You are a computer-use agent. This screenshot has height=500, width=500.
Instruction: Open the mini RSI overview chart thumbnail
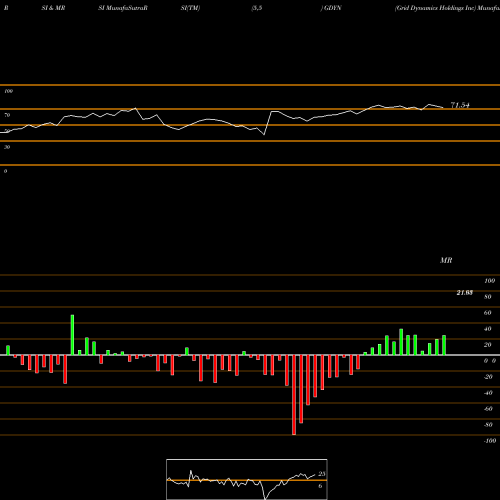(247, 479)
